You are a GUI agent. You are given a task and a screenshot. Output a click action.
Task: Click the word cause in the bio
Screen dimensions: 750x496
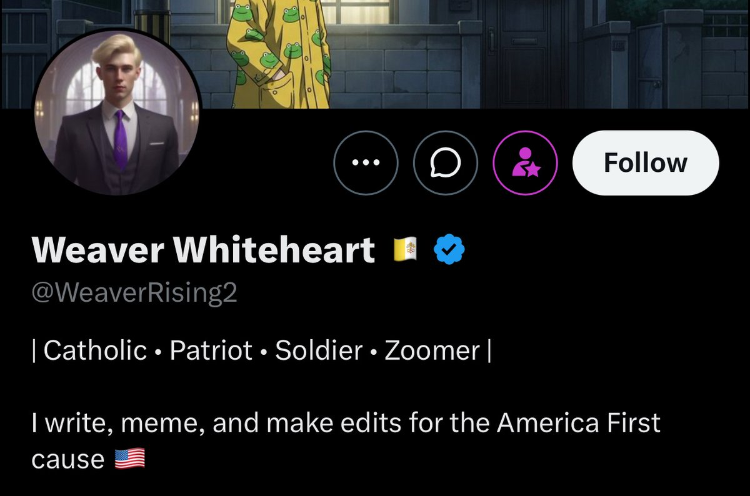click(68, 460)
